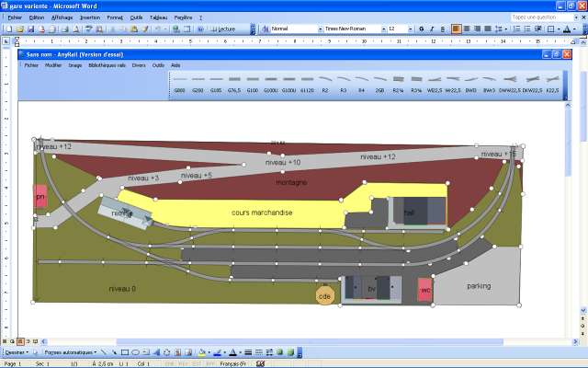Expand the Formes automatiques menu

point(70,352)
